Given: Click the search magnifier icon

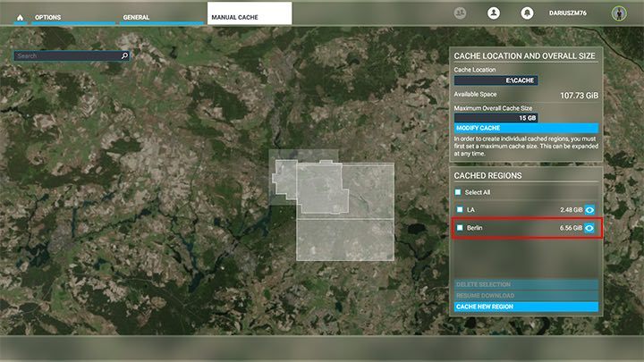Looking at the screenshot, I should [x=124, y=55].
